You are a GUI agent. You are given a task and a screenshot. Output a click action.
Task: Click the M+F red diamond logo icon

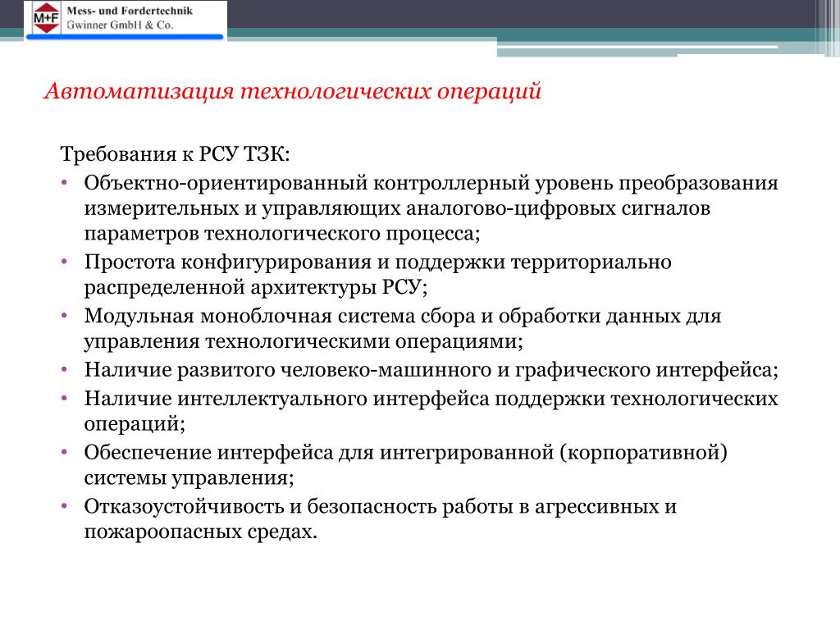47,18
